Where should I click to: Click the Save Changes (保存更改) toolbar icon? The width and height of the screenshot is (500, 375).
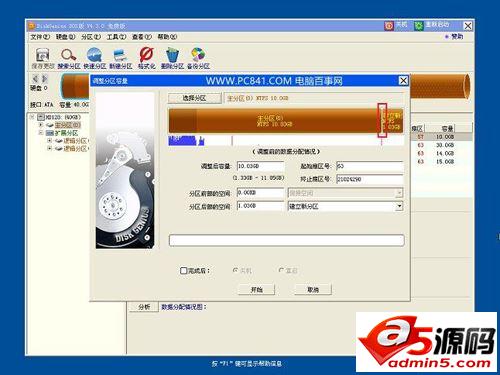point(43,55)
